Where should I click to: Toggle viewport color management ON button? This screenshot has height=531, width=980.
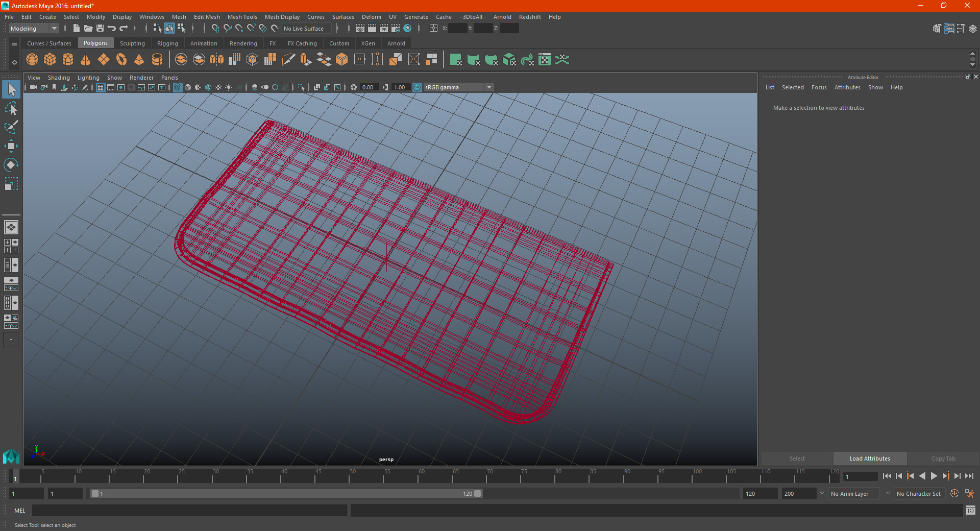coord(417,87)
